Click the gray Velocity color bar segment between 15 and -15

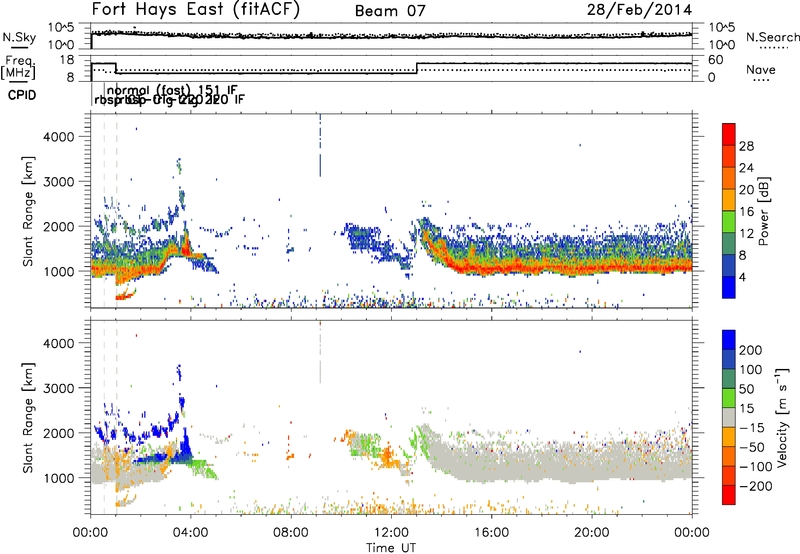tap(729, 417)
